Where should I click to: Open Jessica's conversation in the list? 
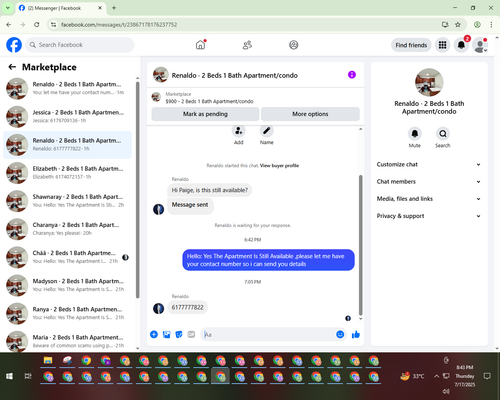tap(67, 117)
